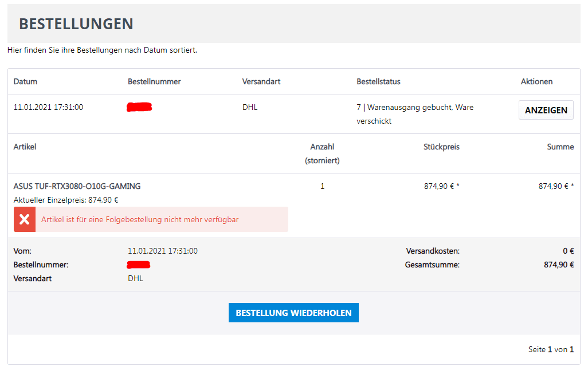The image size is (588, 371).
Task: Click the Summe column header
Action: pos(560,147)
